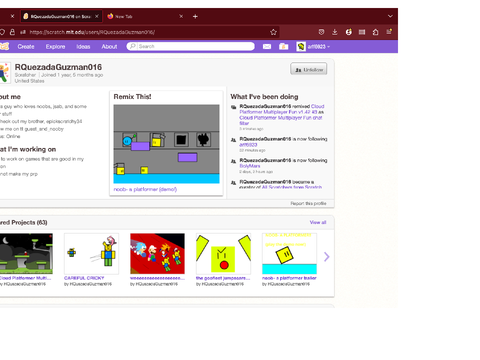Click the Report this profile link
The width and height of the screenshot is (480, 360).
click(308, 203)
